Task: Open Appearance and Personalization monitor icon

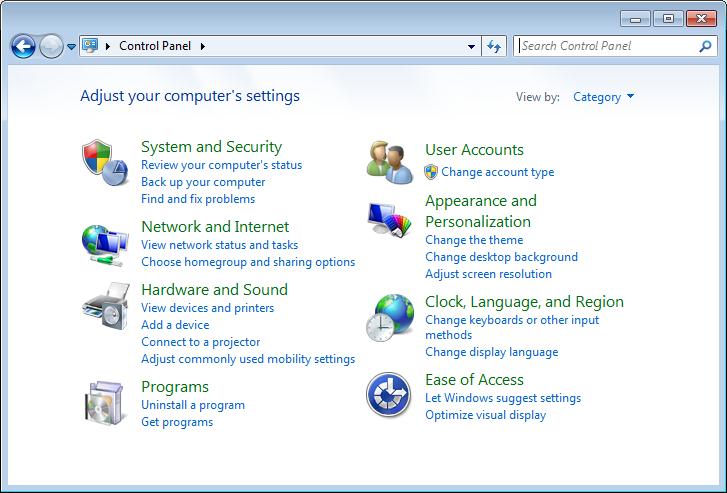Action: 389,220
